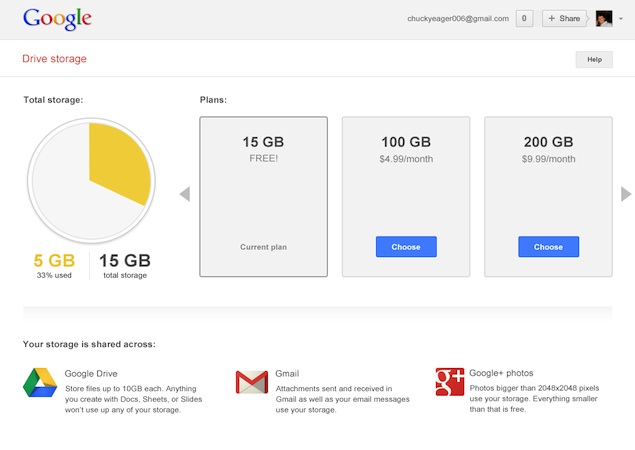Image resolution: width=635 pixels, height=450 pixels.
Task: Click the Current plan label
Action: (264, 247)
